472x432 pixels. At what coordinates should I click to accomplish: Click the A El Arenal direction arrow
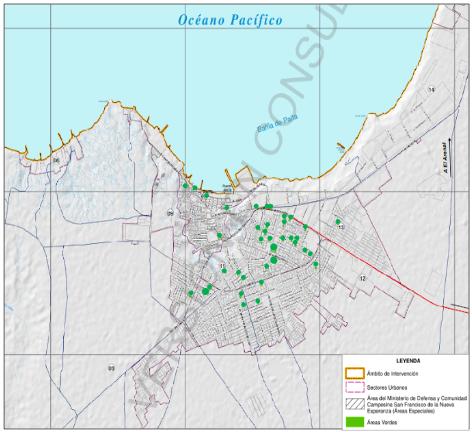coord(450,157)
